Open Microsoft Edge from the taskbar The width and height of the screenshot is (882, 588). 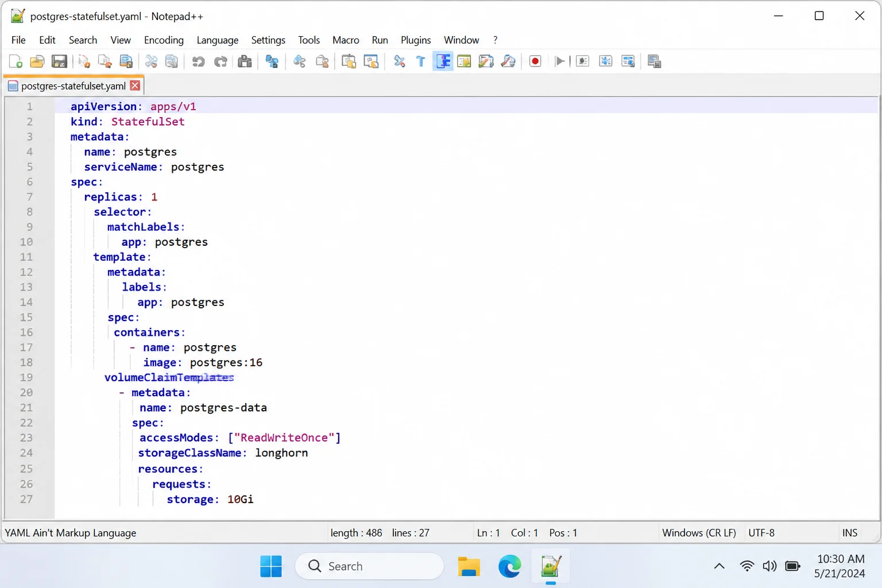coord(509,566)
